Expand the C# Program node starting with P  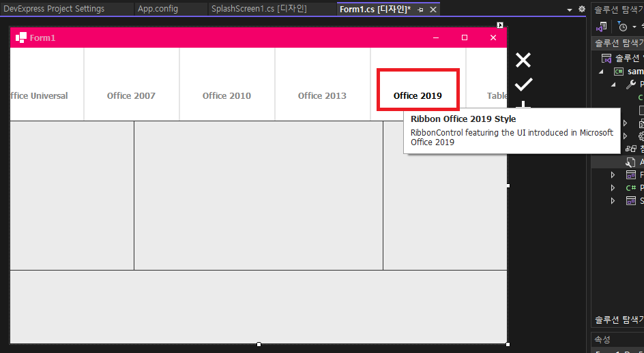(x=613, y=188)
